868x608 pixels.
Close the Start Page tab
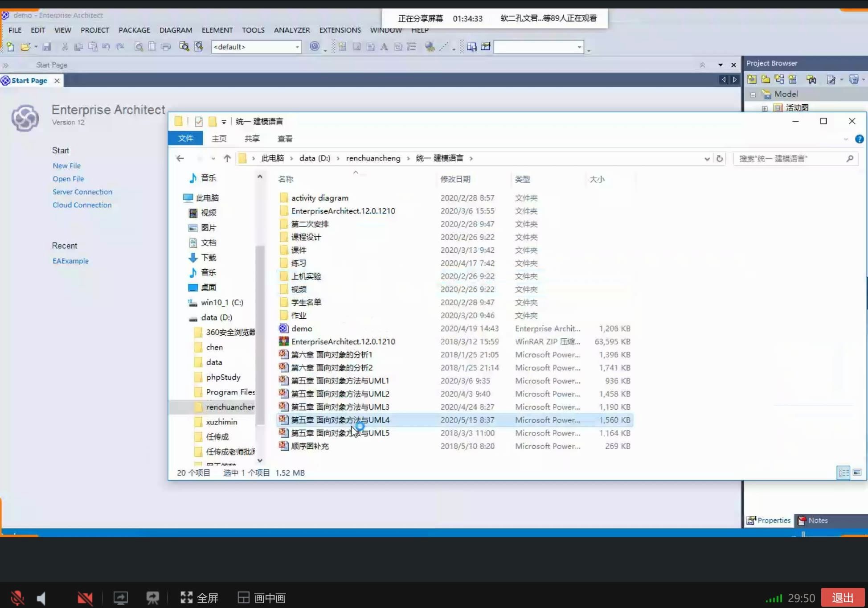57,81
